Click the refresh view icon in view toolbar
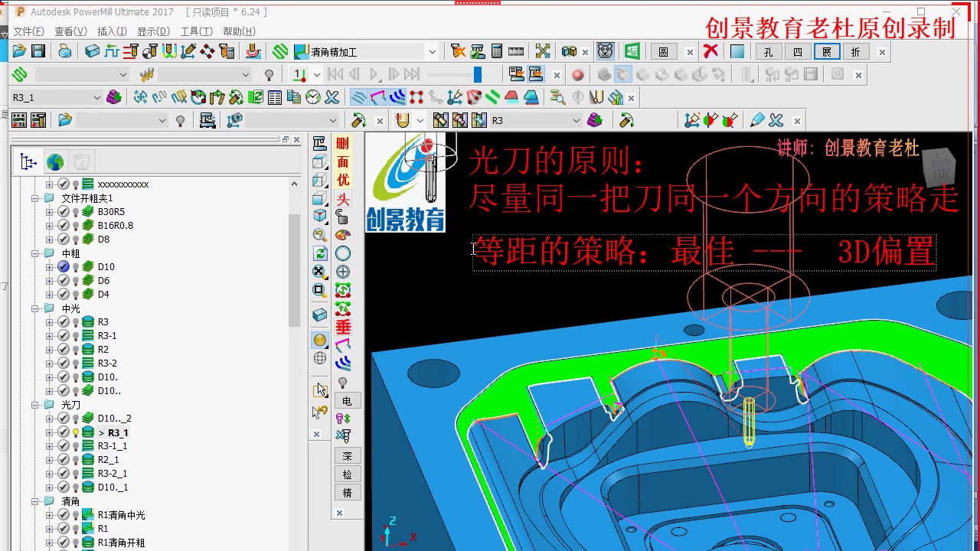The width and height of the screenshot is (980, 551). click(x=320, y=253)
